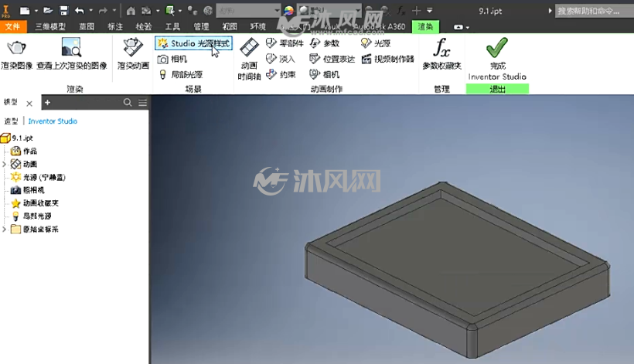The width and height of the screenshot is (634, 364).
Task: Click the browser search magnifier icon
Action: (128, 103)
